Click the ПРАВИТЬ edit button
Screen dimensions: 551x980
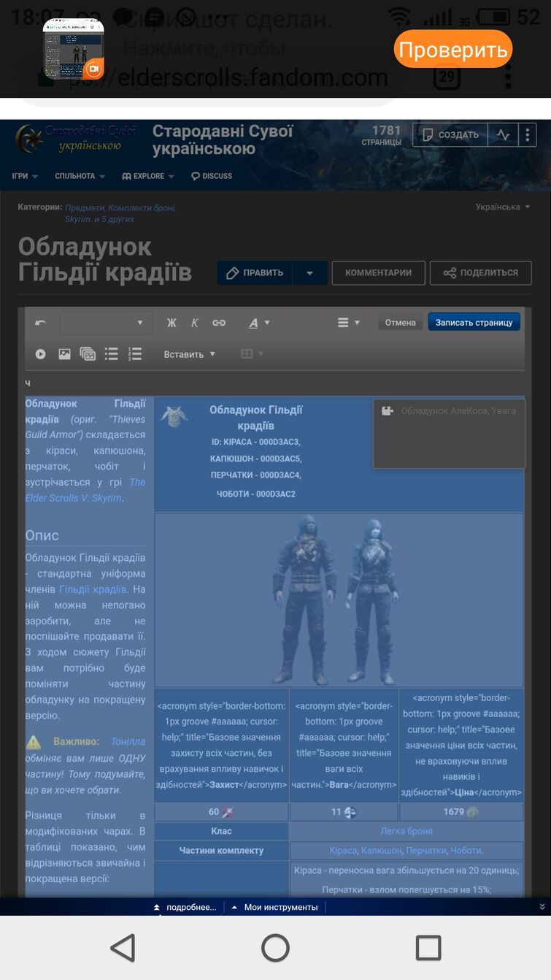(255, 272)
